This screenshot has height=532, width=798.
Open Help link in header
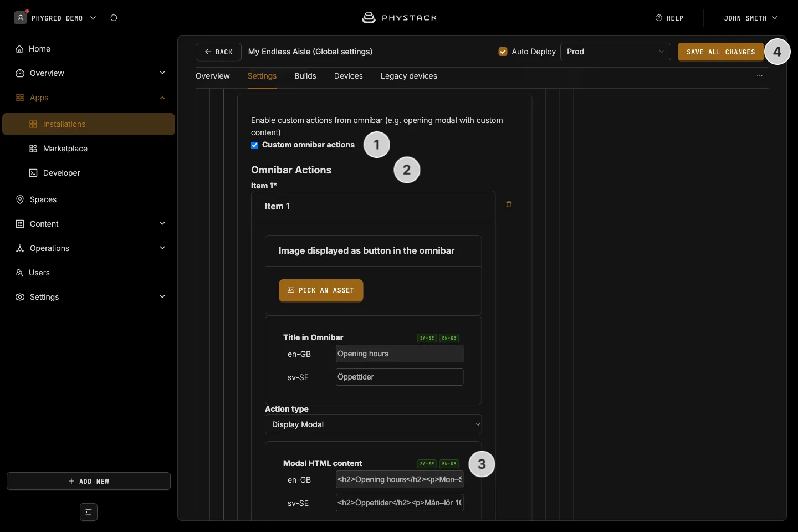click(669, 18)
